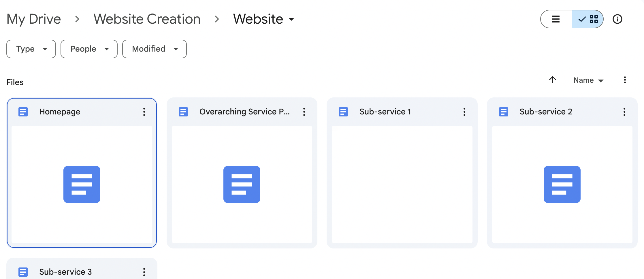
Task: Click the breadcrumb chevron after Website Creation
Action: tap(217, 19)
